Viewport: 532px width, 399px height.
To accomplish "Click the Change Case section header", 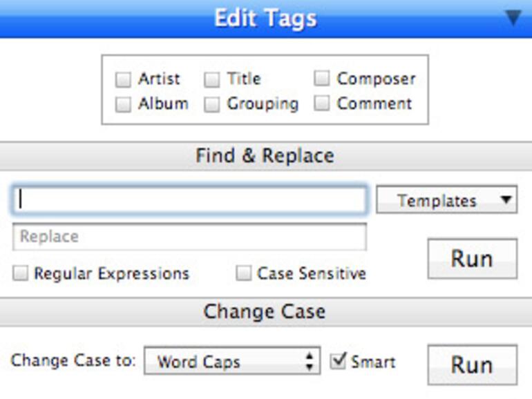I will (x=265, y=312).
